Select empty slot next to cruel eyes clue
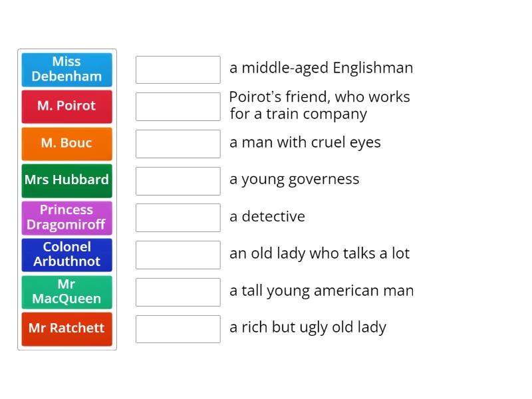 (x=178, y=144)
